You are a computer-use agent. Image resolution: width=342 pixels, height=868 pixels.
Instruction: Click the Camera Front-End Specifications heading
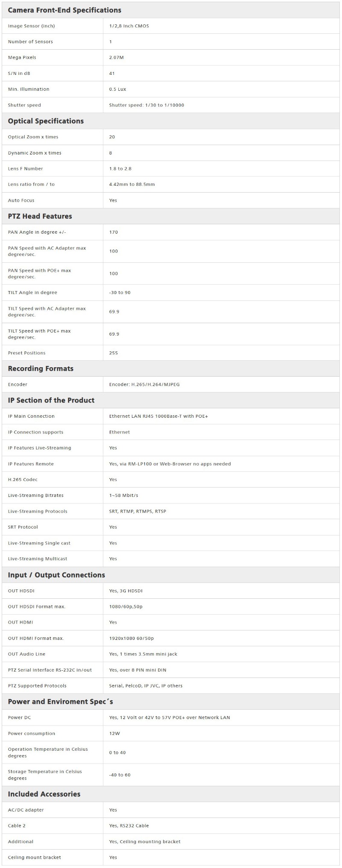(x=65, y=10)
